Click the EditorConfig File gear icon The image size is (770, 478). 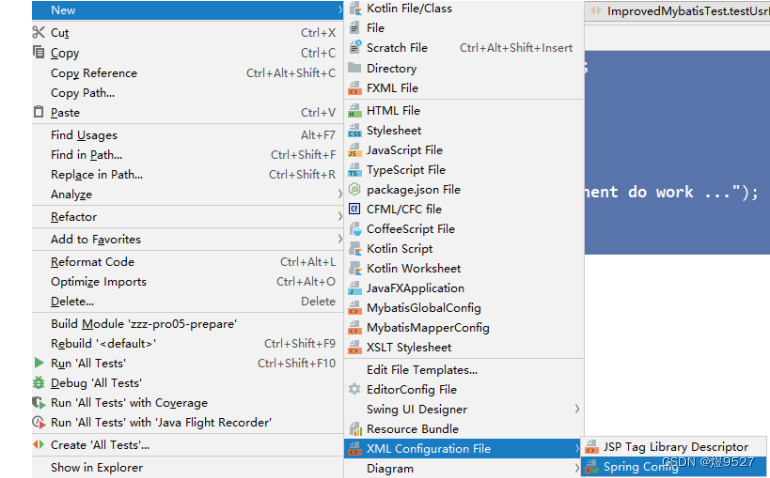click(x=354, y=389)
